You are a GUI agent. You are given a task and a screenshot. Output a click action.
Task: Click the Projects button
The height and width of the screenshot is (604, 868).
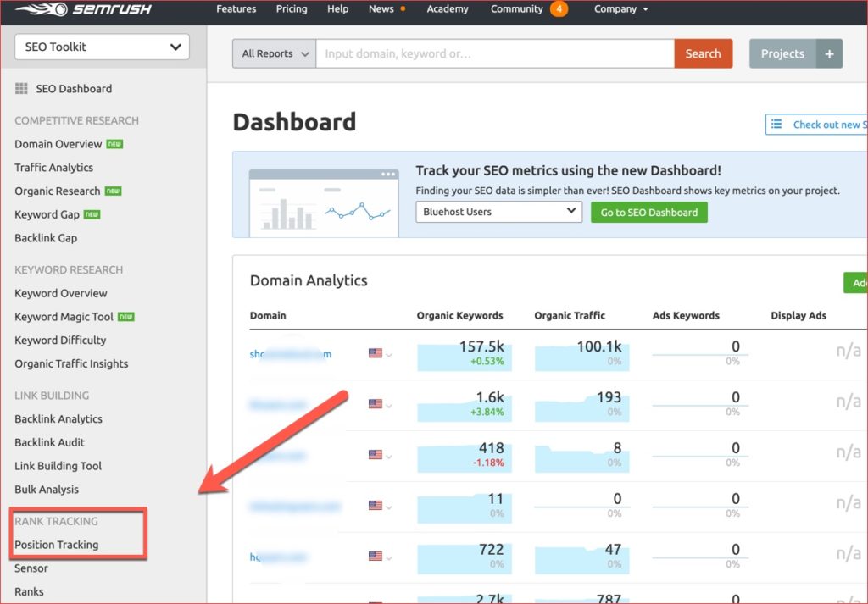tap(782, 53)
